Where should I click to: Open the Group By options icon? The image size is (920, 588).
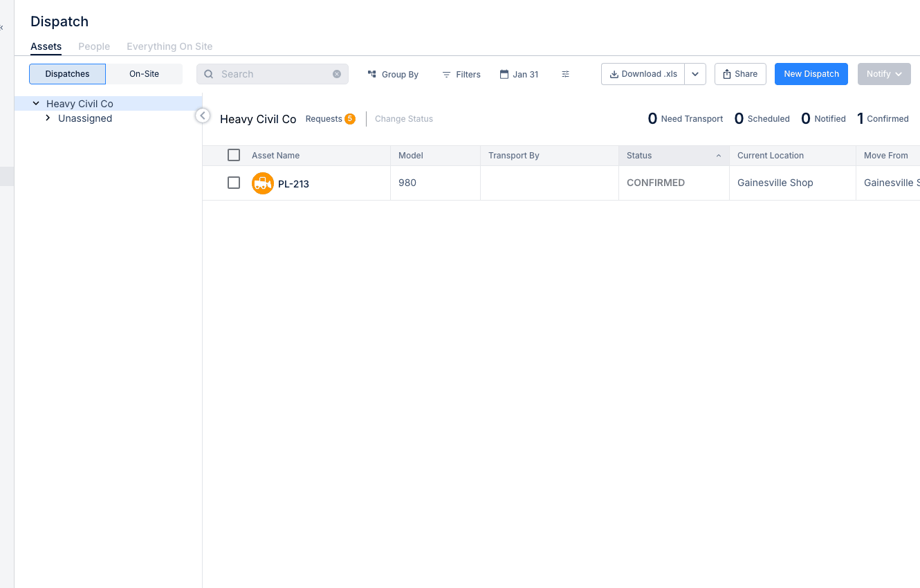[x=371, y=74]
